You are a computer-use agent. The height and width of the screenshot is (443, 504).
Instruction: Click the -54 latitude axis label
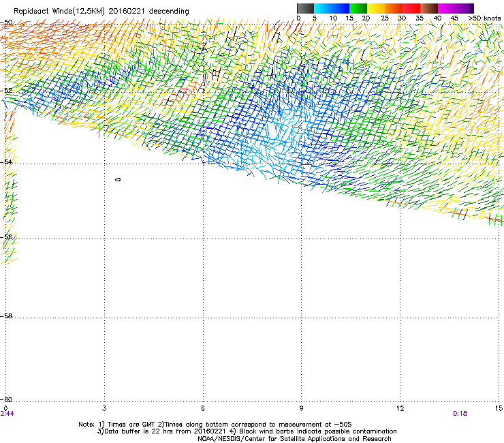pyautogui.click(x=6, y=162)
